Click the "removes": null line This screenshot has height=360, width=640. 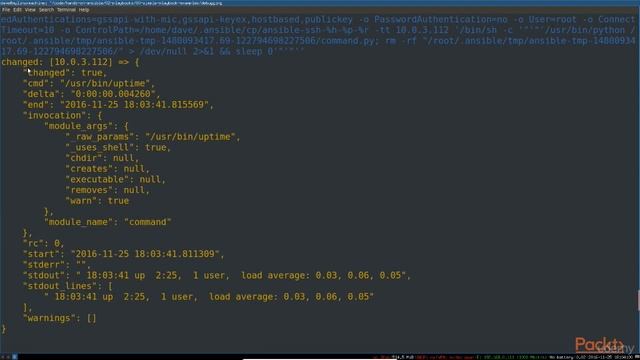coord(107,190)
